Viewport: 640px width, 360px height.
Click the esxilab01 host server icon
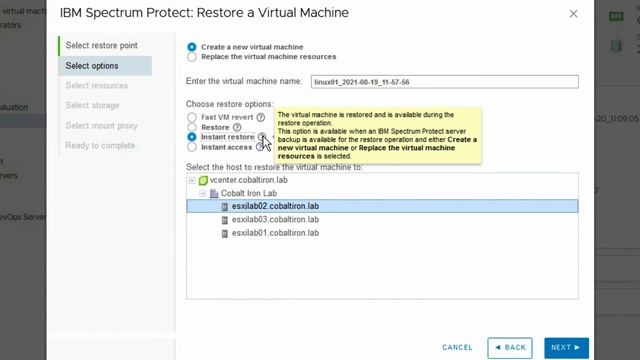coord(224,233)
